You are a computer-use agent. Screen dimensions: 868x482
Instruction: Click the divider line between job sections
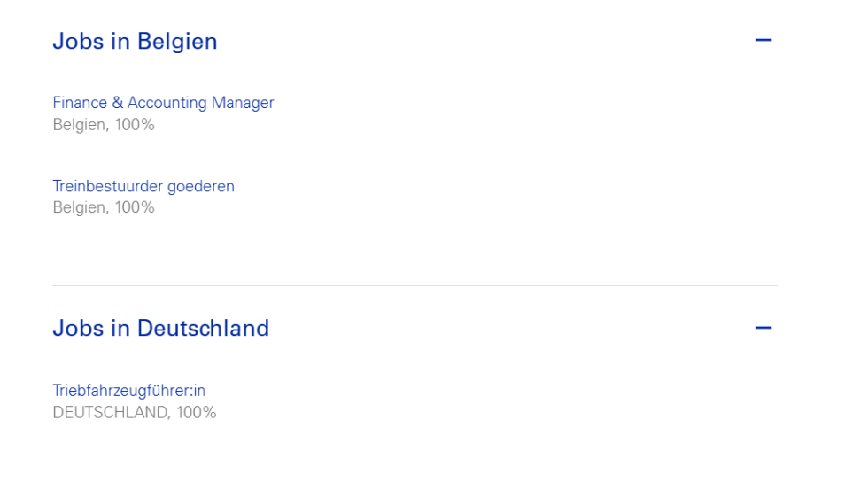pos(415,285)
